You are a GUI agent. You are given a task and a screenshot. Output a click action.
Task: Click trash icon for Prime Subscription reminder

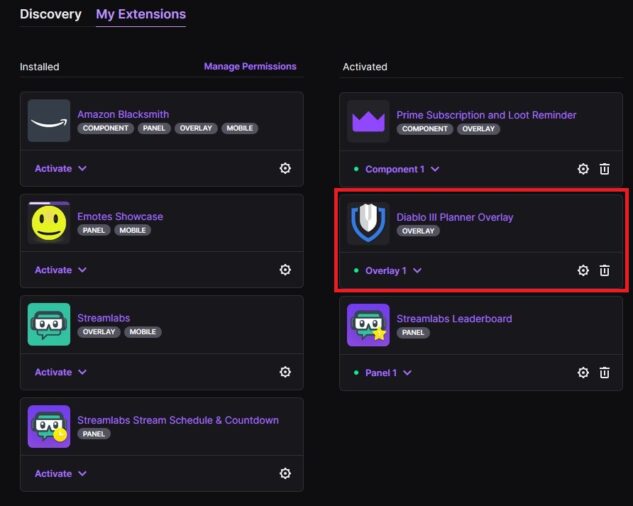604,169
